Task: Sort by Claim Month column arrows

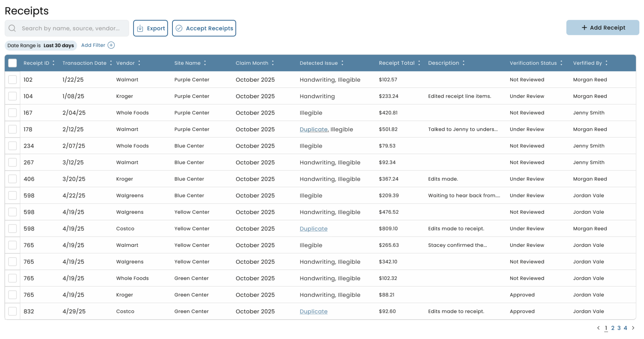Action: [273, 63]
